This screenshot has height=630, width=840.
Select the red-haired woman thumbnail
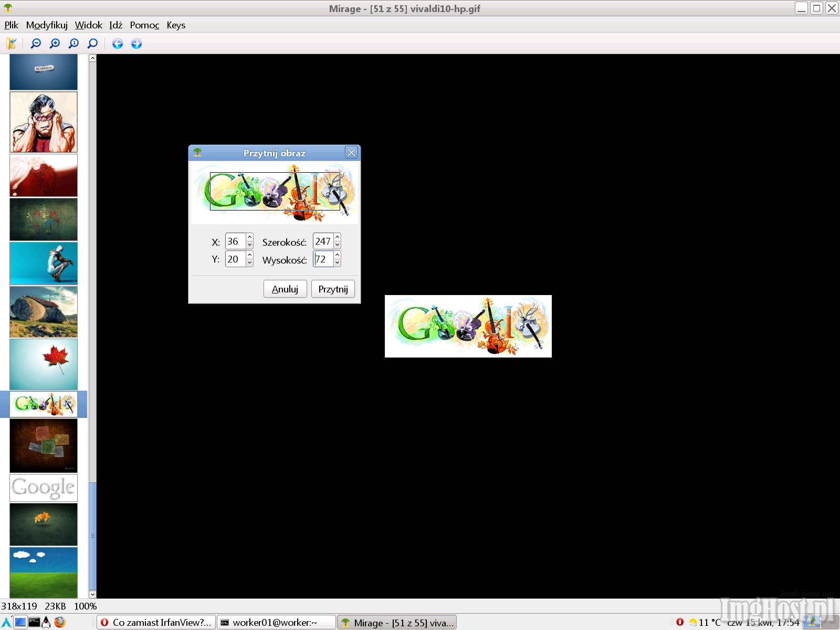click(44, 175)
